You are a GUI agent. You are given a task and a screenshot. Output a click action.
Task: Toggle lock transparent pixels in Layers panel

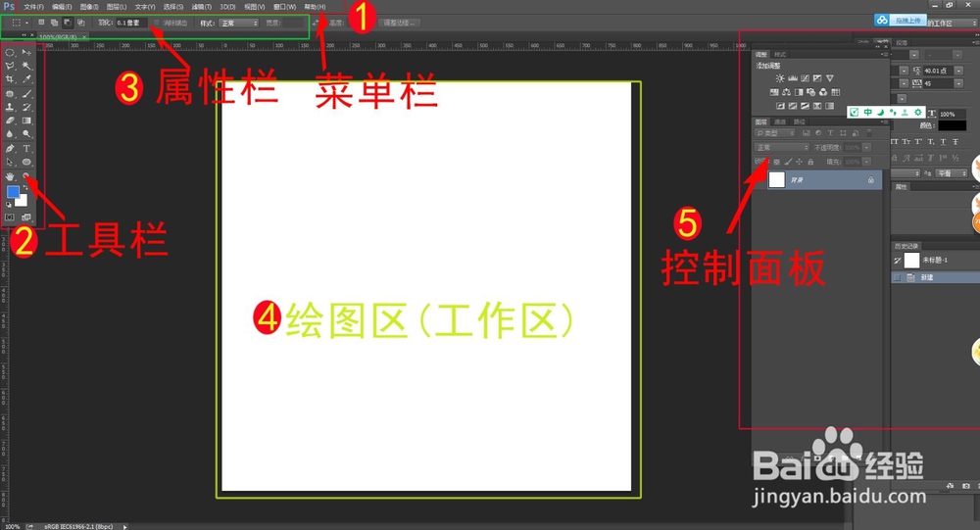pyautogui.click(x=777, y=162)
